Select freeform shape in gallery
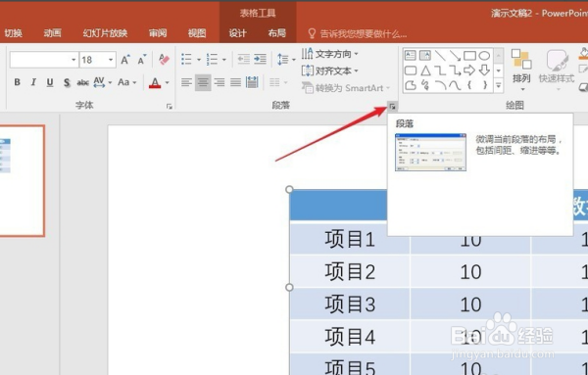Screen dimensions: 588x375 tap(411, 85)
